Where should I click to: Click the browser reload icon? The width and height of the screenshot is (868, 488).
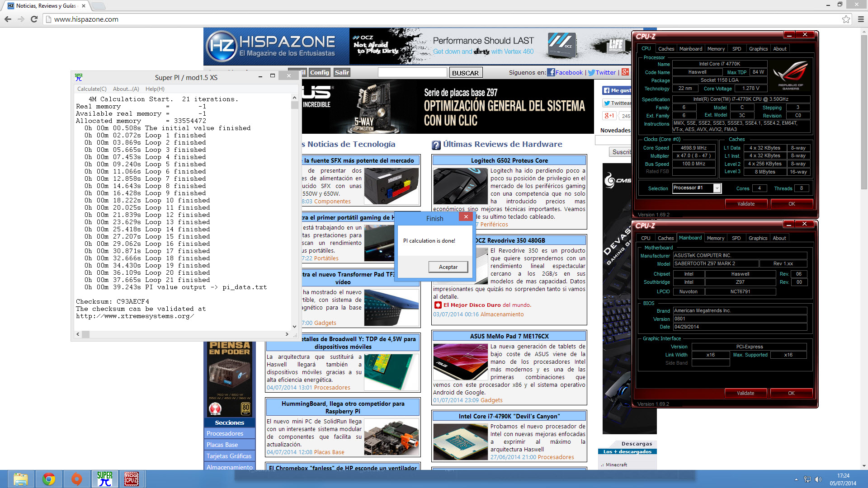pos(34,19)
